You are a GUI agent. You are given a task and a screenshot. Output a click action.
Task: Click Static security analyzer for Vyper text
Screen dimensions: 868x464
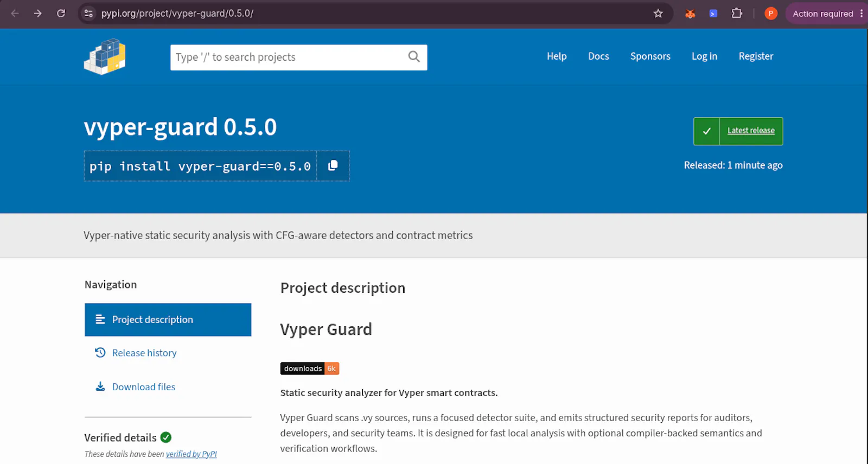(389, 393)
